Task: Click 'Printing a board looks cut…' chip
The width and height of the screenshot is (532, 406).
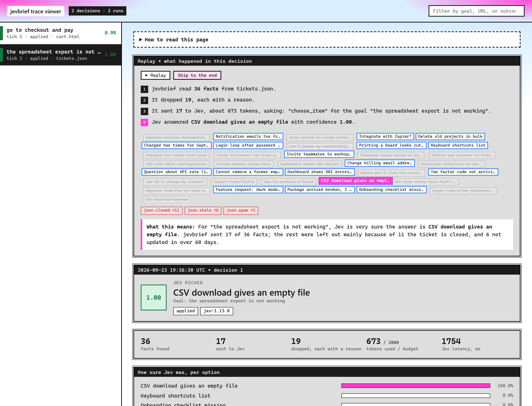Action: (x=391, y=145)
